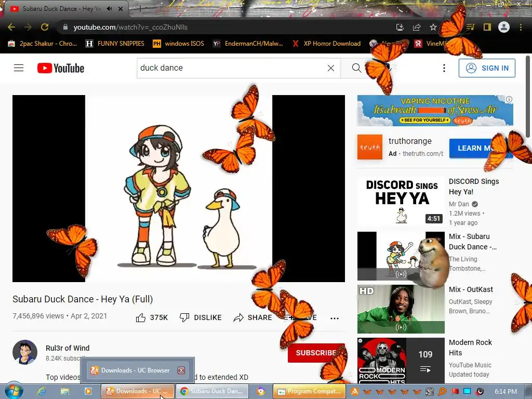Click LEARN MORE on truthorange ad
This screenshot has height=399, width=532.
click(481, 148)
